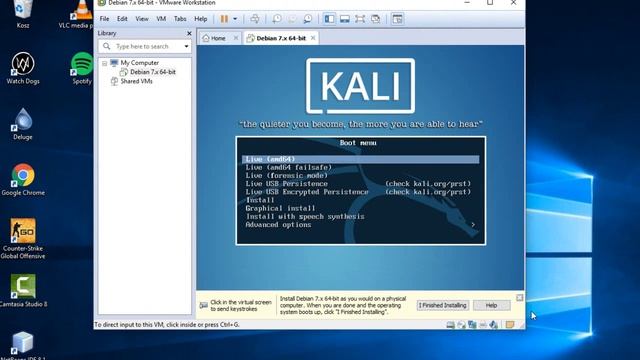
Task: Close the Home tab
Action: tap(236, 38)
